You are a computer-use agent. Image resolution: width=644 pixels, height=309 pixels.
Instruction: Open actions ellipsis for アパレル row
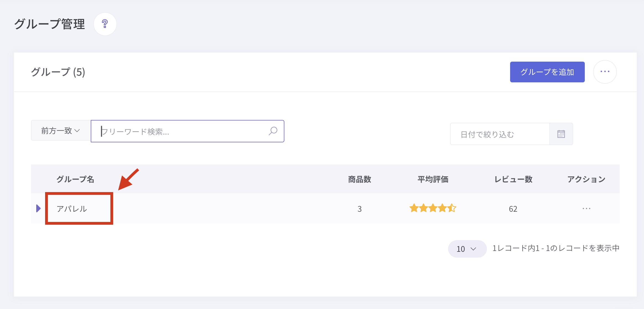(586, 209)
